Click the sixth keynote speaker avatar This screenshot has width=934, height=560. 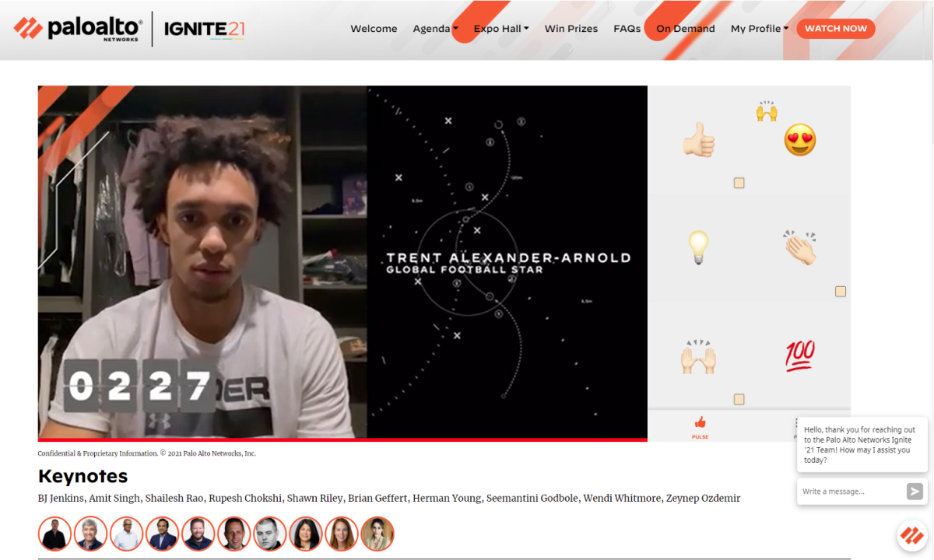[x=233, y=534]
